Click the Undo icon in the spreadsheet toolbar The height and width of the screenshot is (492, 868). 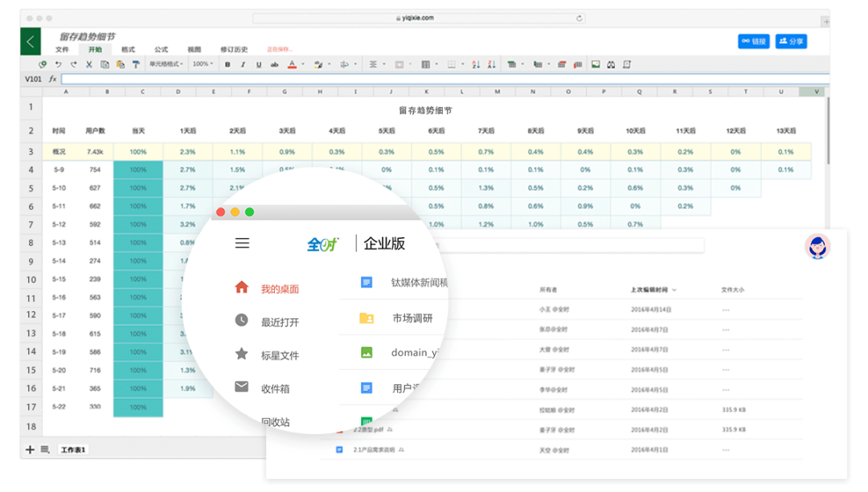click(x=58, y=65)
